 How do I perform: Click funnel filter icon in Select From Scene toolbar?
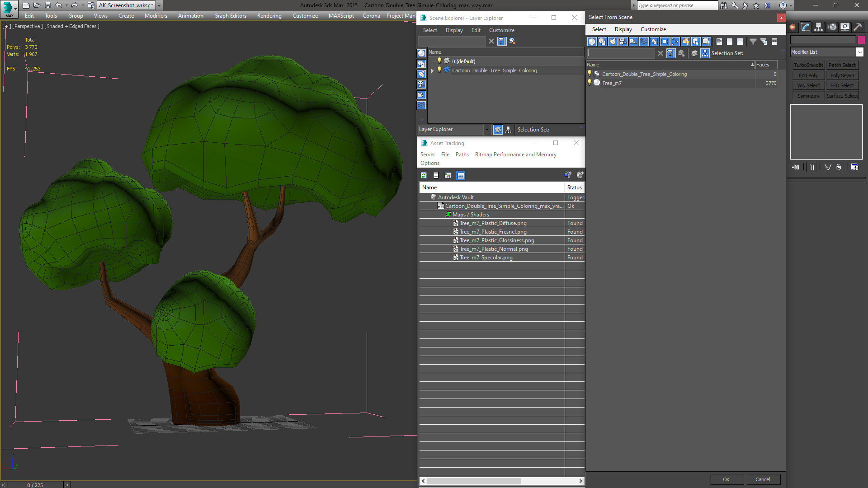tap(753, 42)
